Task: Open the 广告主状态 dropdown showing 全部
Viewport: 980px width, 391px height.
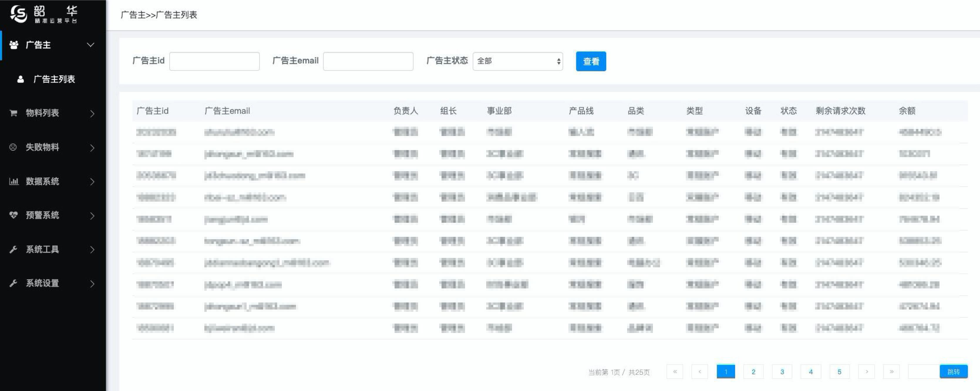Action: pos(517,61)
